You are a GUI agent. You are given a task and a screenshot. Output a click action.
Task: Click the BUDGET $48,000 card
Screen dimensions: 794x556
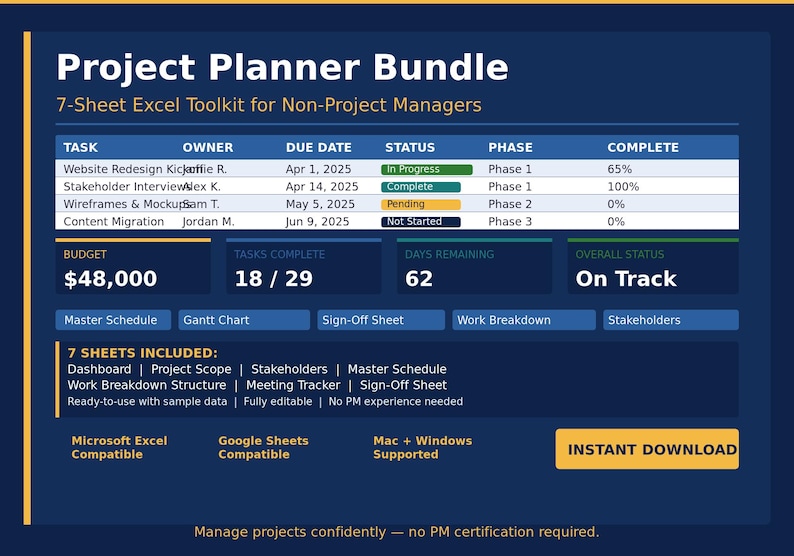(x=133, y=266)
